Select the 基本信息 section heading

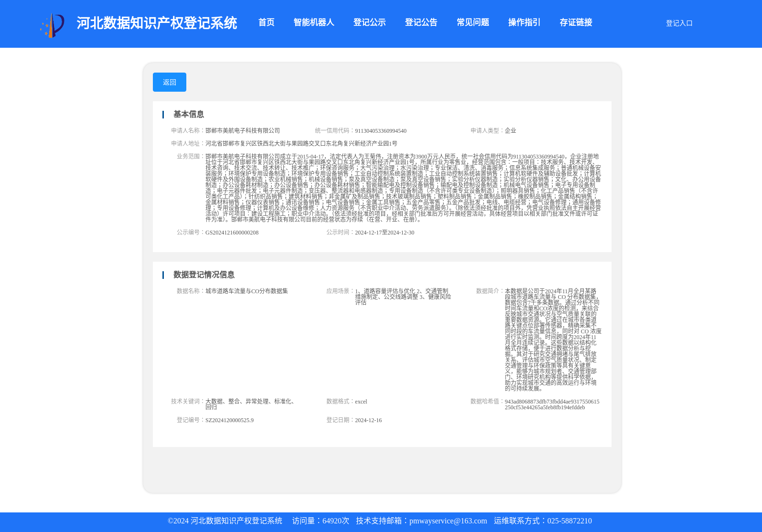click(189, 114)
